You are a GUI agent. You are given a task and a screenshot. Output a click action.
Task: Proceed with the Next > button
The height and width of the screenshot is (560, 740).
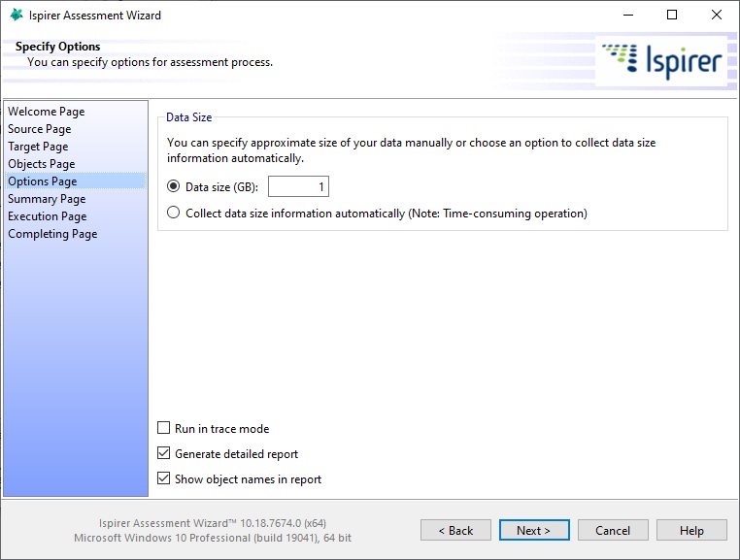point(534,530)
